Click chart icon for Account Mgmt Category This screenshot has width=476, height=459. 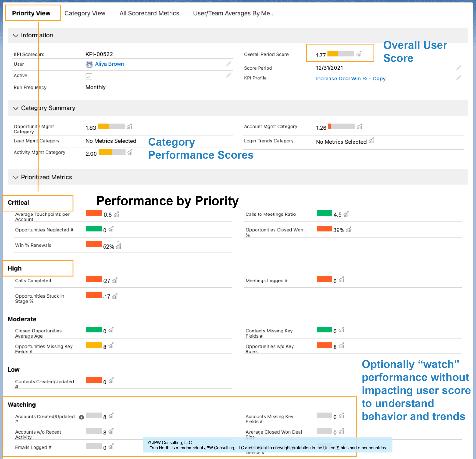pos(359,126)
